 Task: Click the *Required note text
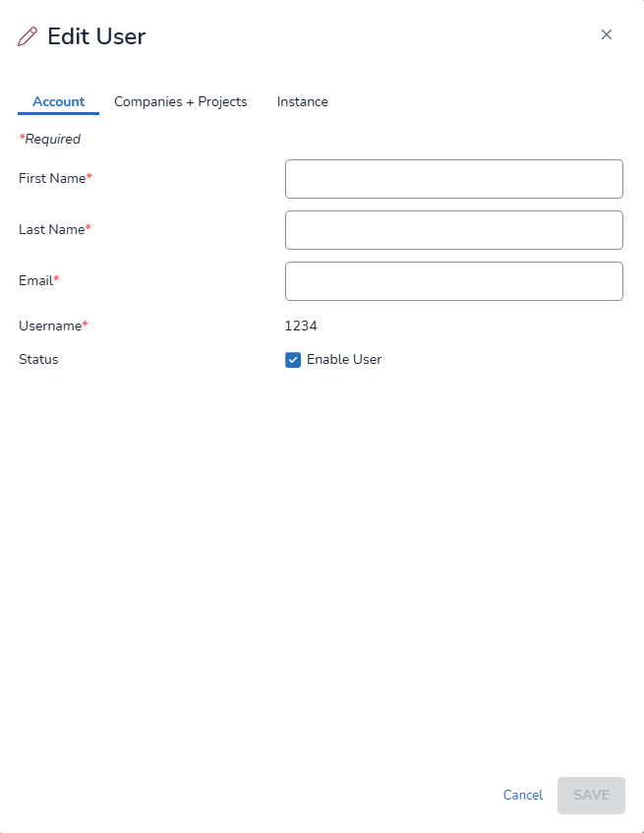click(50, 139)
